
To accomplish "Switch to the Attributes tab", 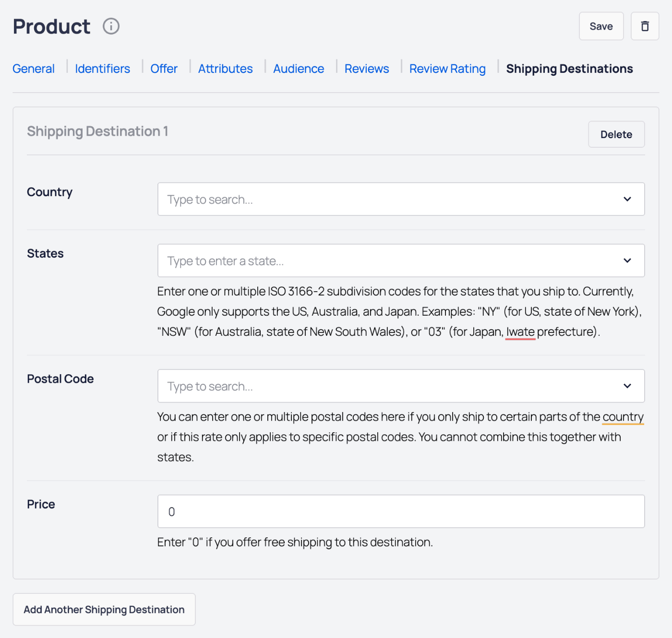I will tap(225, 69).
